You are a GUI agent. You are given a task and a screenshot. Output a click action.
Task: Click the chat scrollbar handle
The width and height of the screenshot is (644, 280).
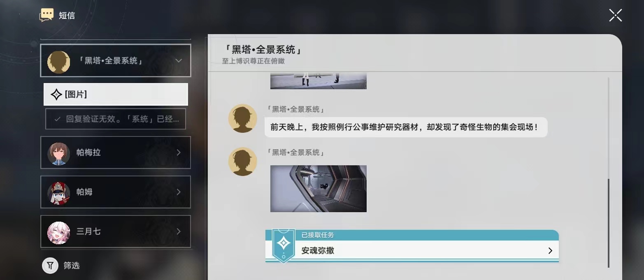pyautogui.click(x=609, y=223)
